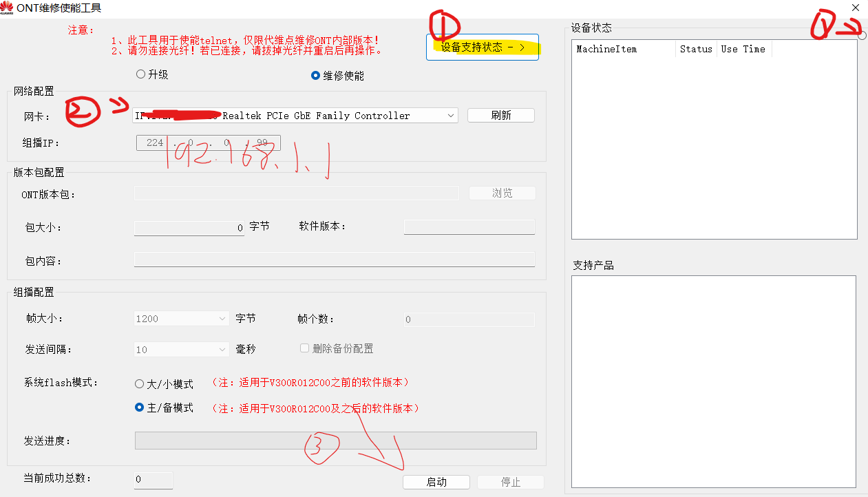Click the 网络配置 group label
868x497 pixels.
34,92
